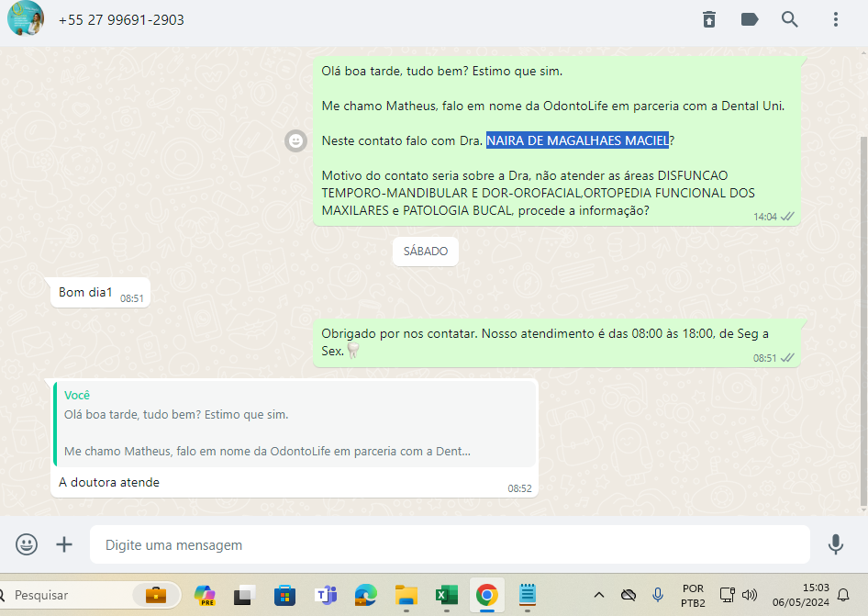Click in the 'Digite uma mensagem' field
The image size is (868, 616).
pyautogui.click(x=450, y=544)
